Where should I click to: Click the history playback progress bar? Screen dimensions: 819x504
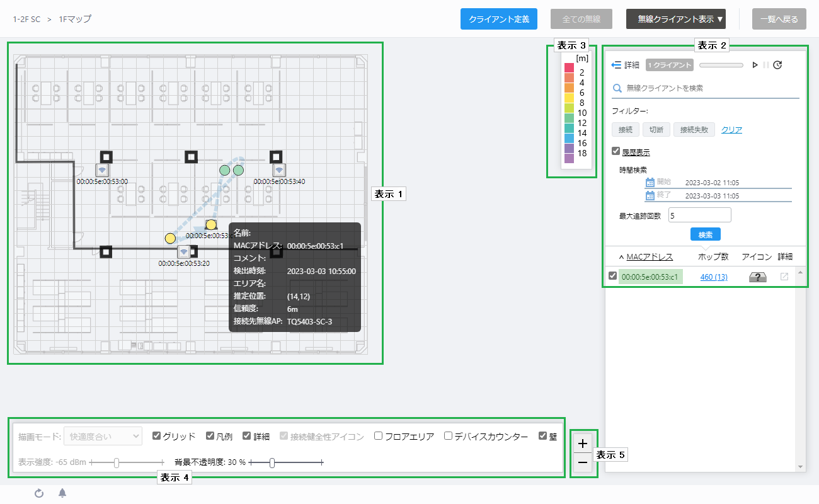pos(721,65)
